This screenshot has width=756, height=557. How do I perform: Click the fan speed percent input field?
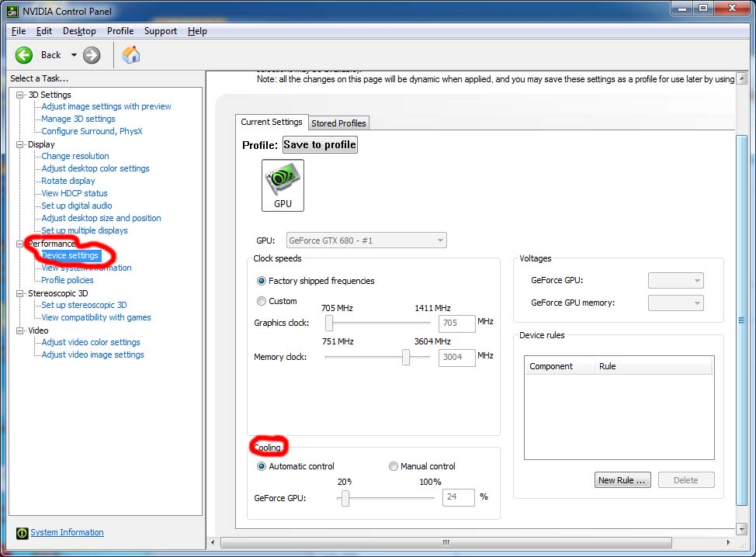(x=459, y=497)
